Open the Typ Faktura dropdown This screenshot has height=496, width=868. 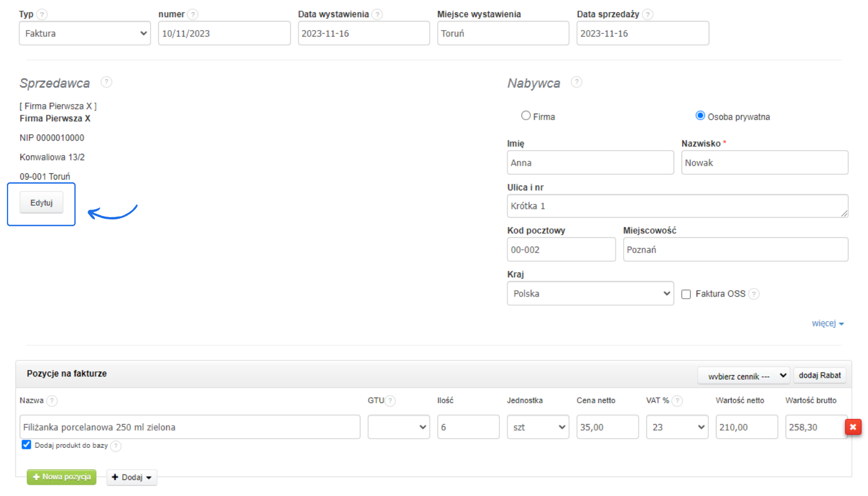pos(85,33)
